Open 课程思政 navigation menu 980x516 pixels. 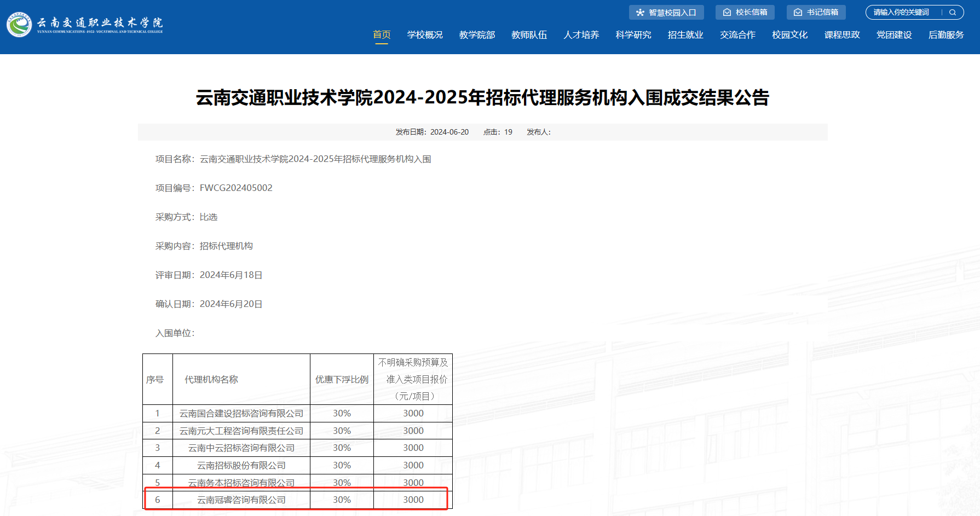pyautogui.click(x=842, y=35)
